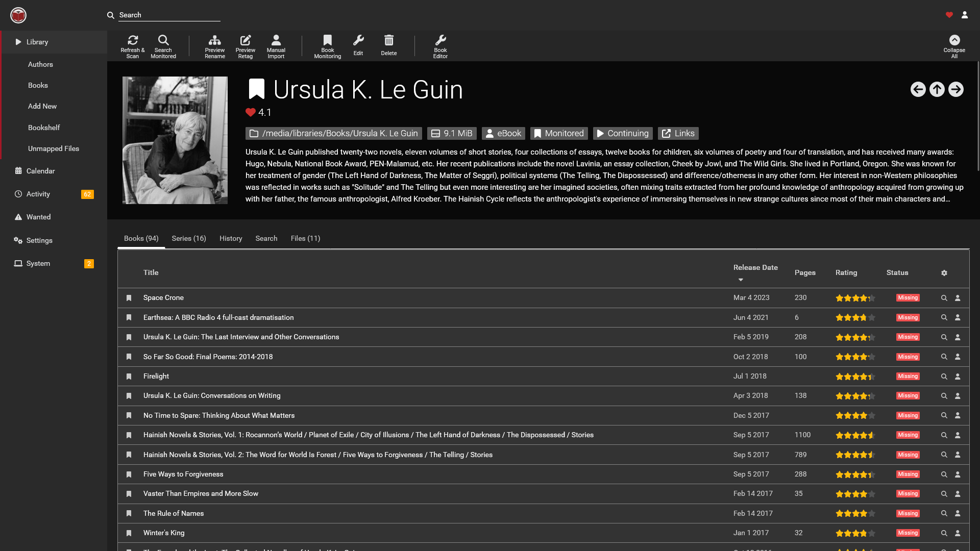Open the Files (11) tab
This screenshot has width=980, height=551.
tap(306, 238)
